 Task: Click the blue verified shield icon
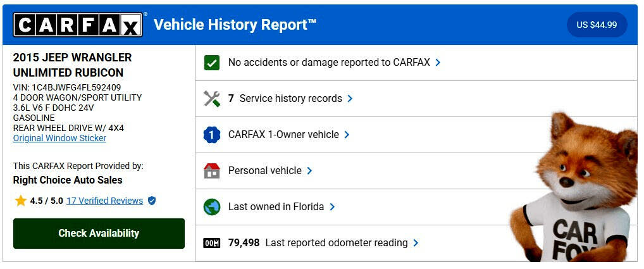152,201
